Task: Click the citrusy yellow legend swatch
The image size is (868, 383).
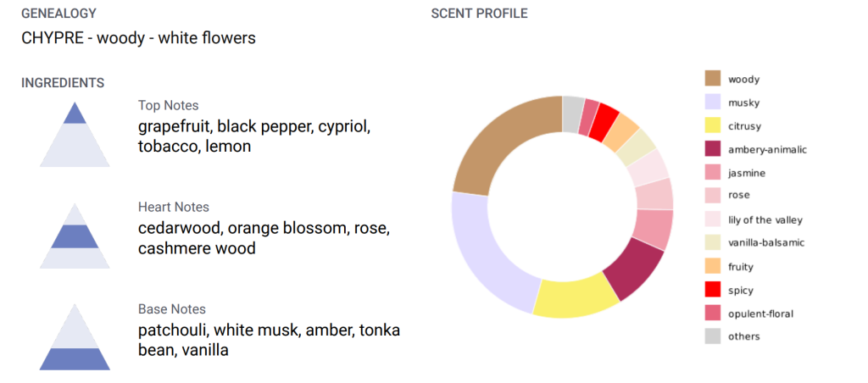Action: point(712,125)
